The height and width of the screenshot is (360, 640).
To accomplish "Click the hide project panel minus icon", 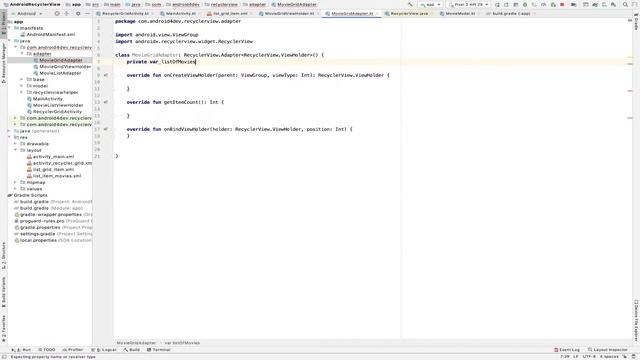I will pos(87,13).
